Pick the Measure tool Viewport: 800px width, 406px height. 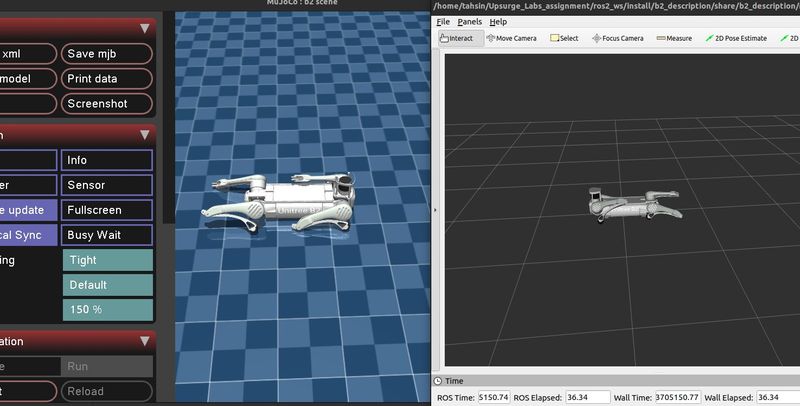[x=674, y=38]
